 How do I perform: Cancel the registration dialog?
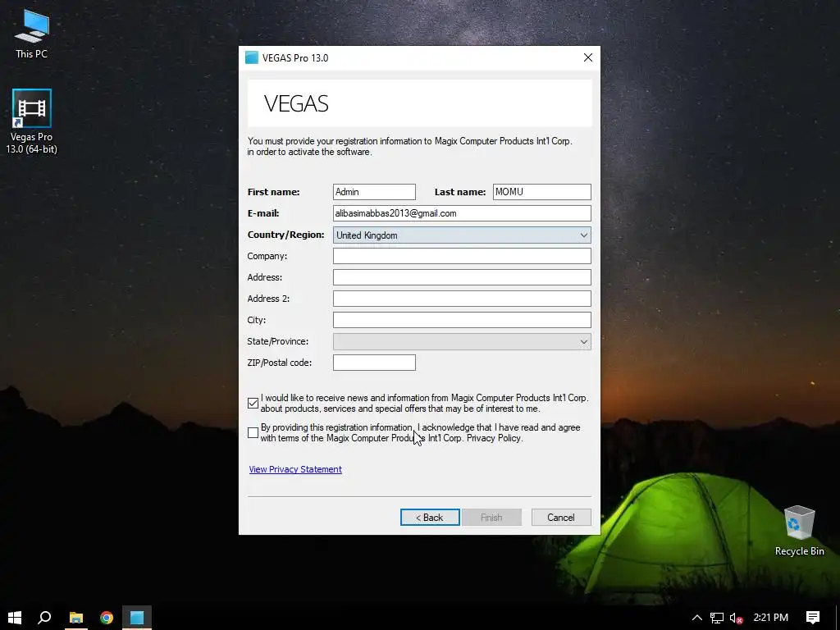pyautogui.click(x=561, y=518)
